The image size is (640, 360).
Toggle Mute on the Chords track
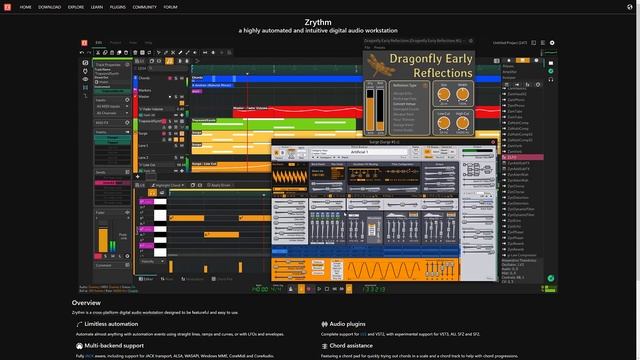182,78
